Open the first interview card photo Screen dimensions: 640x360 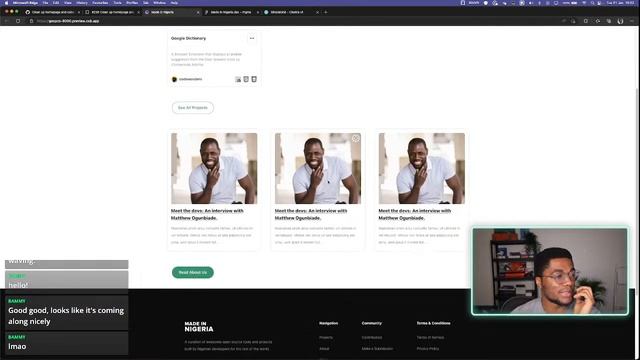pos(214,168)
